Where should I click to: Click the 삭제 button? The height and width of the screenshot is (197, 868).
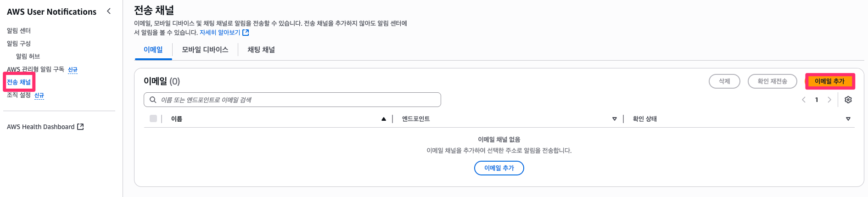coord(724,81)
